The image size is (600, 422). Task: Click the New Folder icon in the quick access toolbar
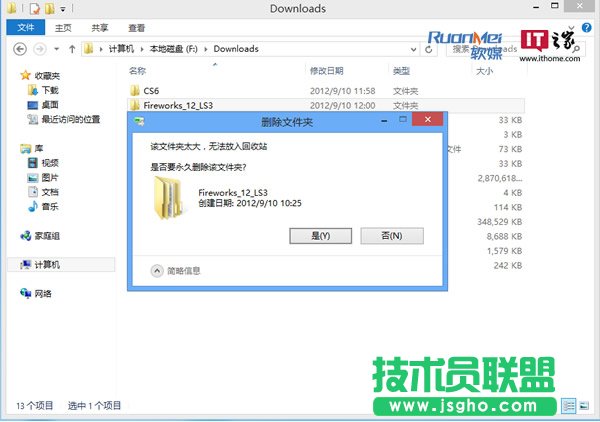(x=50, y=8)
